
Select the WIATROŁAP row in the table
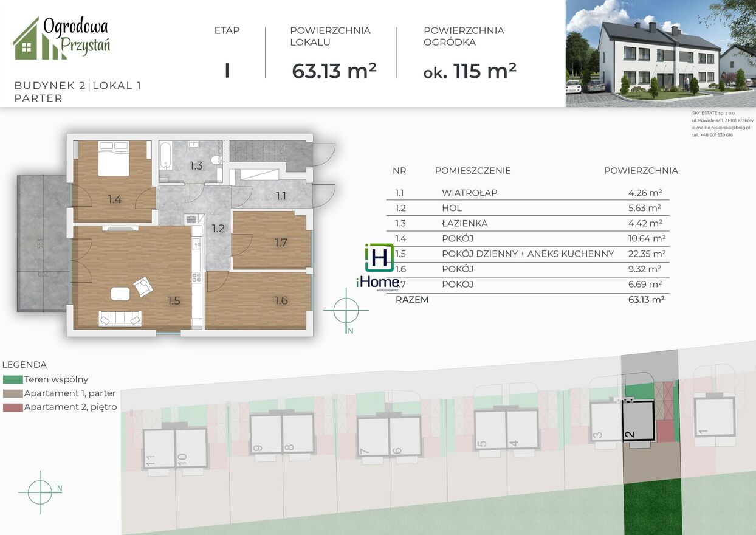pos(529,193)
